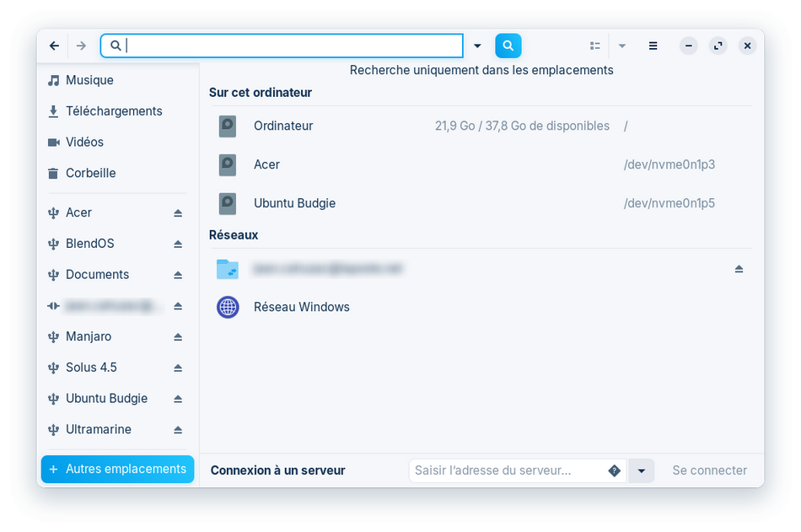Expand the view options dropdown
801x532 pixels.
point(622,46)
